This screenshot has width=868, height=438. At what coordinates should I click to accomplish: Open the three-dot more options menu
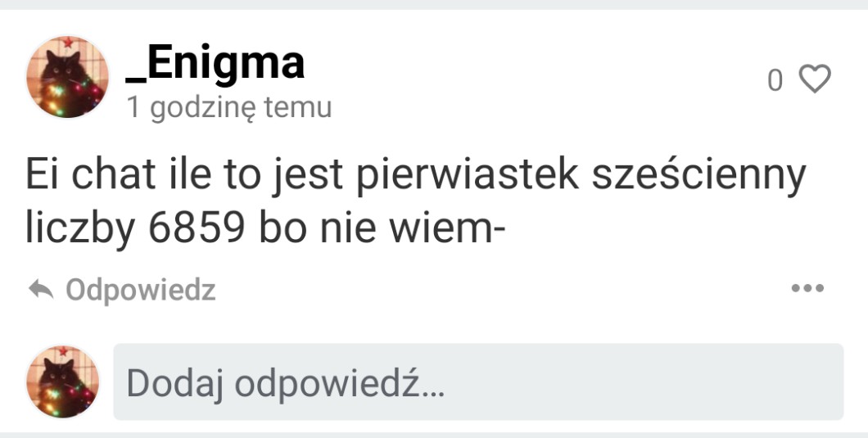click(807, 288)
